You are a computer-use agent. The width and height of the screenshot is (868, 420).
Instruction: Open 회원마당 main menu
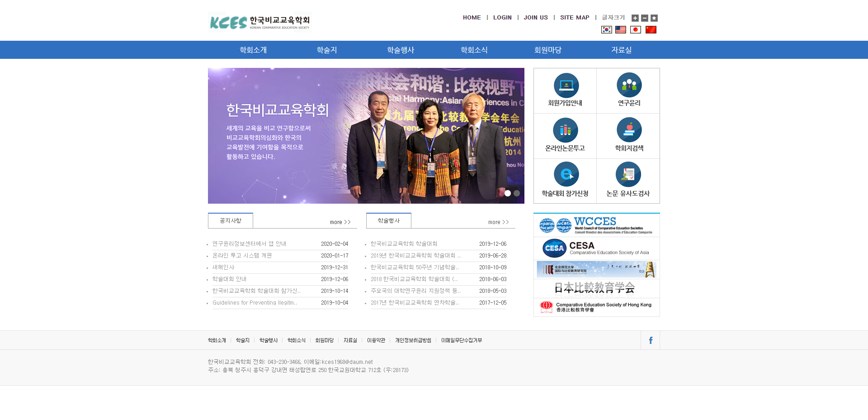coord(548,50)
